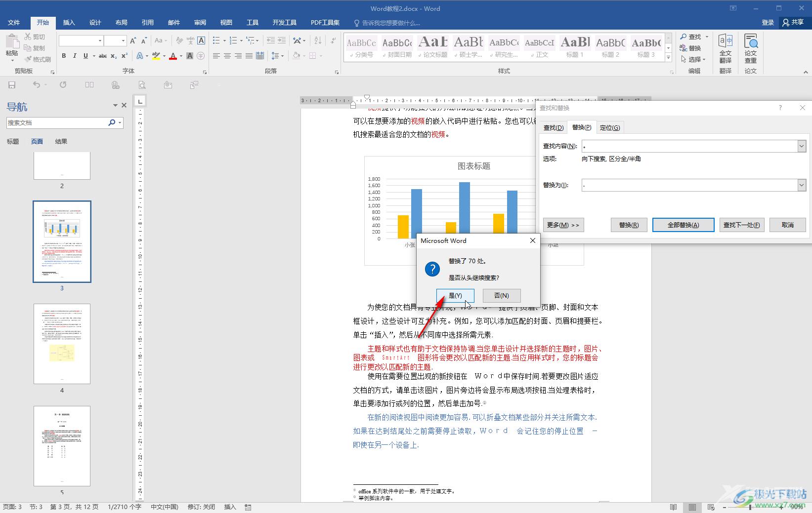Click the phonetic guide wén icon

(x=190, y=40)
